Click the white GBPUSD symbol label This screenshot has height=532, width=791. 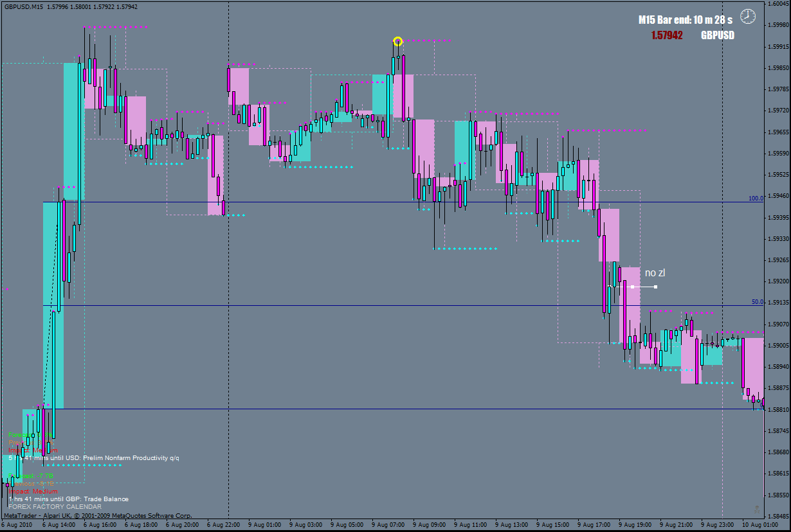point(718,35)
